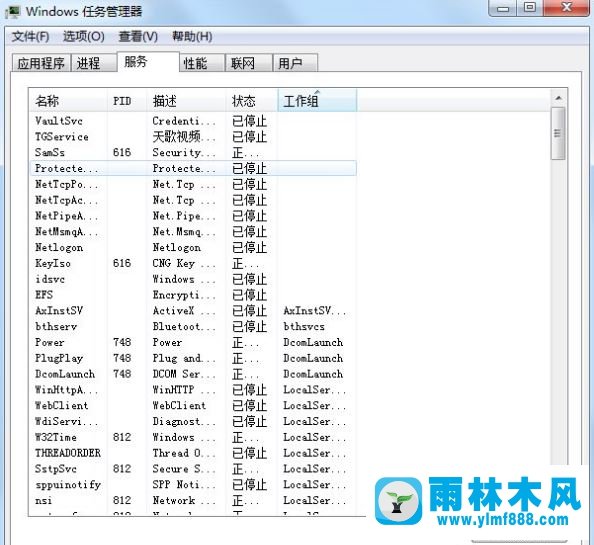594x545 pixels.
Task: Close the Task Manager window
Action: pos(566,8)
